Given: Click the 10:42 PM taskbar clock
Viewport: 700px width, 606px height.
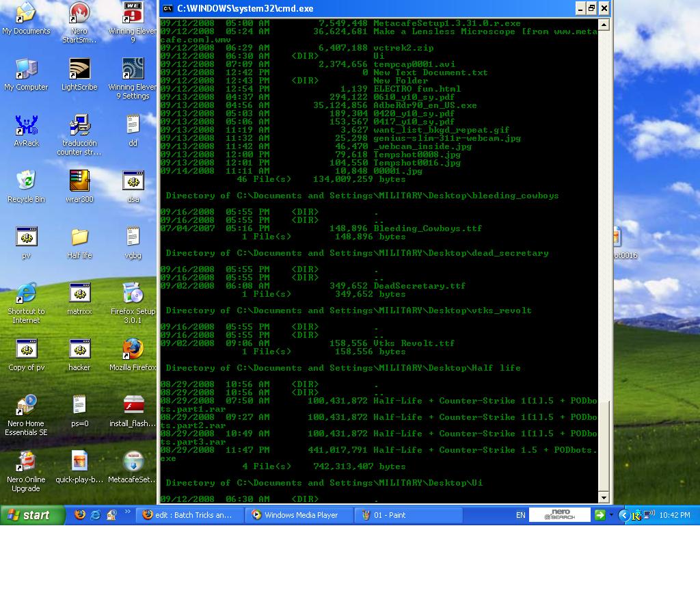Looking at the screenshot, I should click(675, 515).
